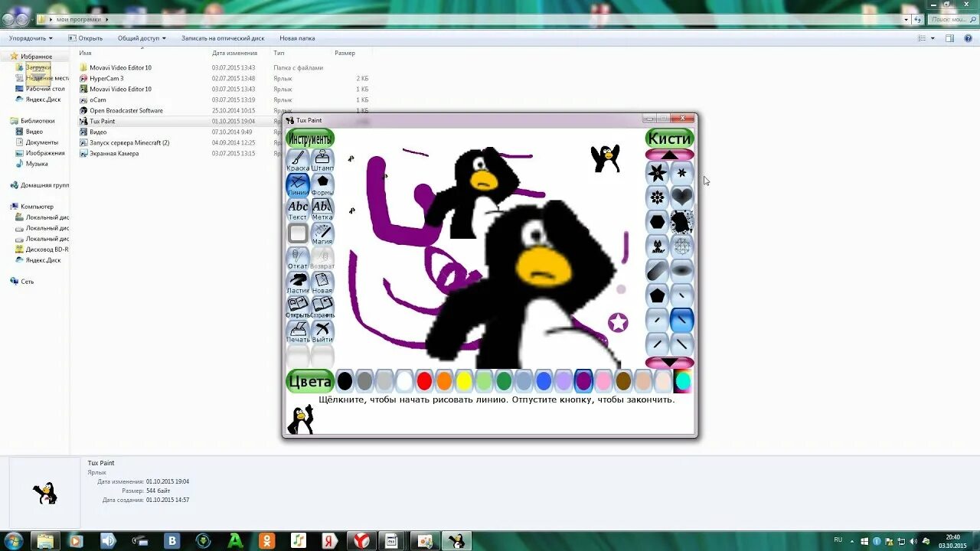The width and height of the screenshot is (980, 551).
Task: Pick the dark green color swatch
Action: tap(504, 381)
